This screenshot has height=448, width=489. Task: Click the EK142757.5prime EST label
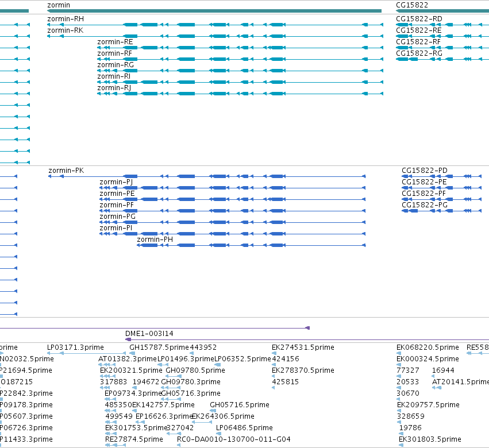click(163, 405)
